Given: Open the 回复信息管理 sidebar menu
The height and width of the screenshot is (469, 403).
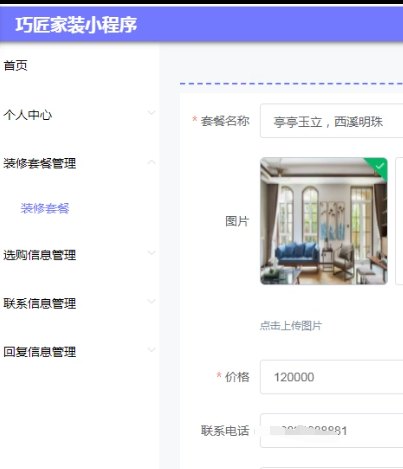Looking at the screenshot, I should tap(40, 352).
